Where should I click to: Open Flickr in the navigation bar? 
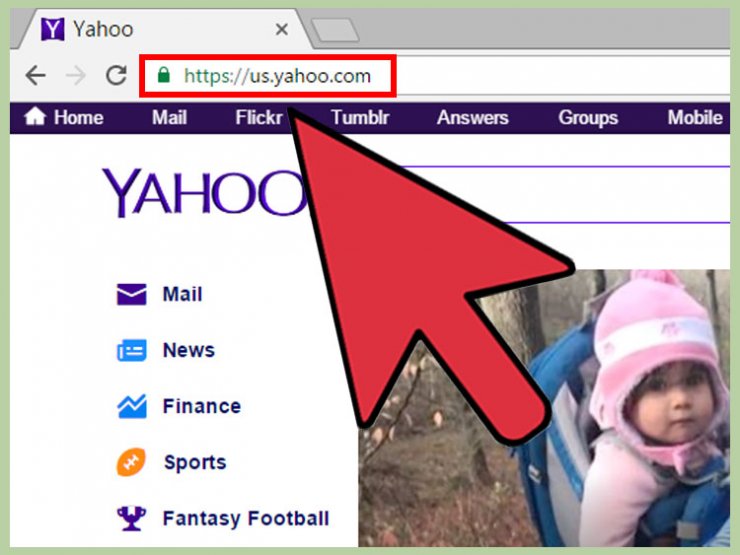[x=259, y=118]
